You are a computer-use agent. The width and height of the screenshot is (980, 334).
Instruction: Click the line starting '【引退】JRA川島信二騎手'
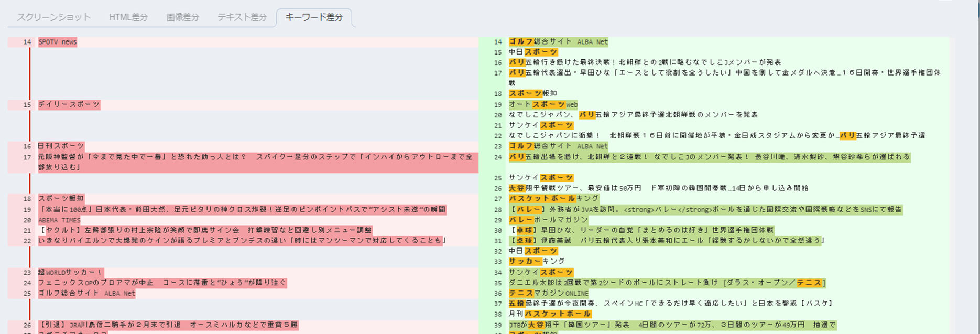(168, 325)
